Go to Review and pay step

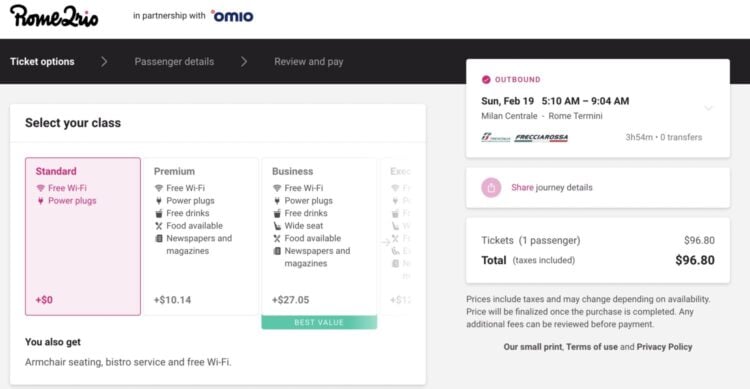(x=309, y=62)
